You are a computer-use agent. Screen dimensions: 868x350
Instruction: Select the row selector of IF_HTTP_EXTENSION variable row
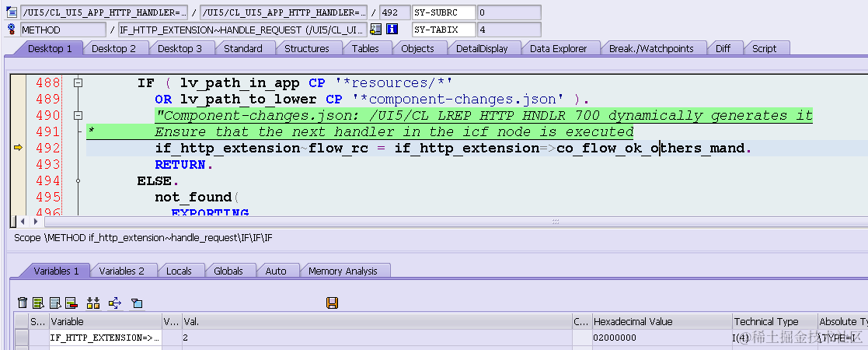point(22,337)
